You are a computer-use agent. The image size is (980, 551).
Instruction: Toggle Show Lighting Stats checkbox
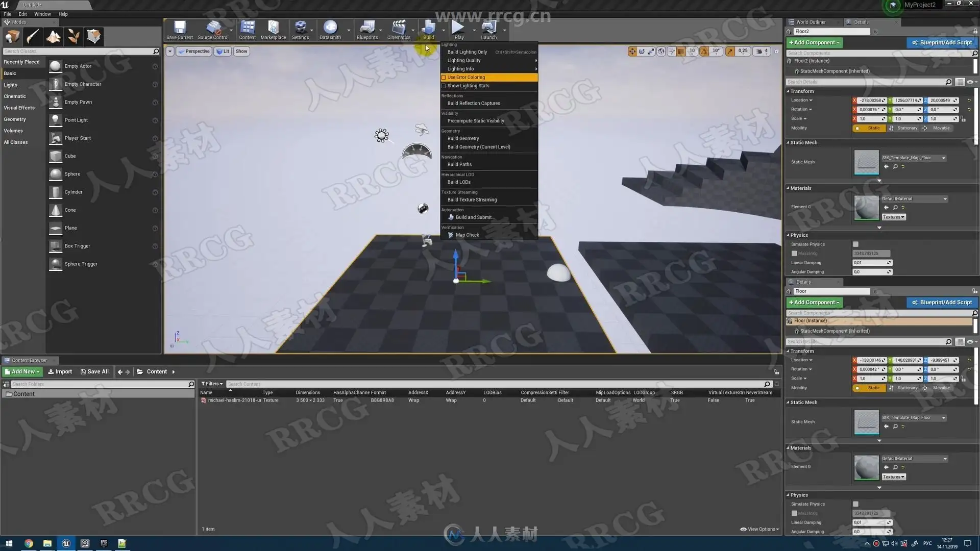(444, 86)
